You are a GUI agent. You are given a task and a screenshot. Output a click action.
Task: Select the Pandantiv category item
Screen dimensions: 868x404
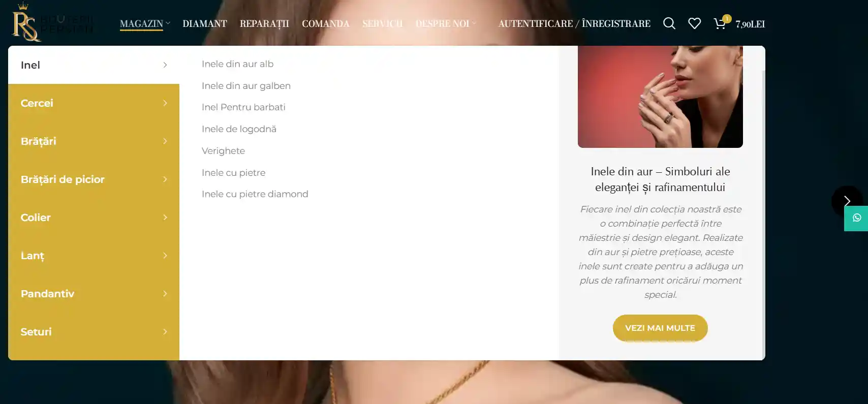94,294
